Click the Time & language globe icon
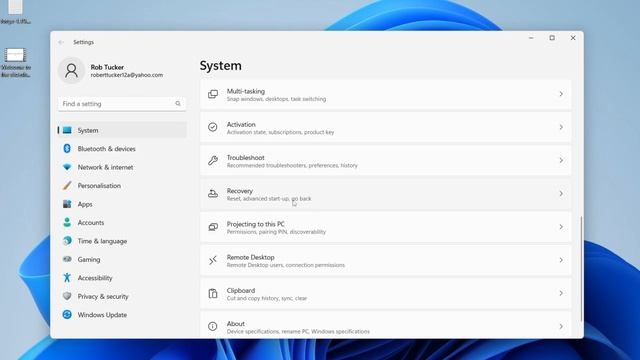The image size is (640, 360). (67, 241)
